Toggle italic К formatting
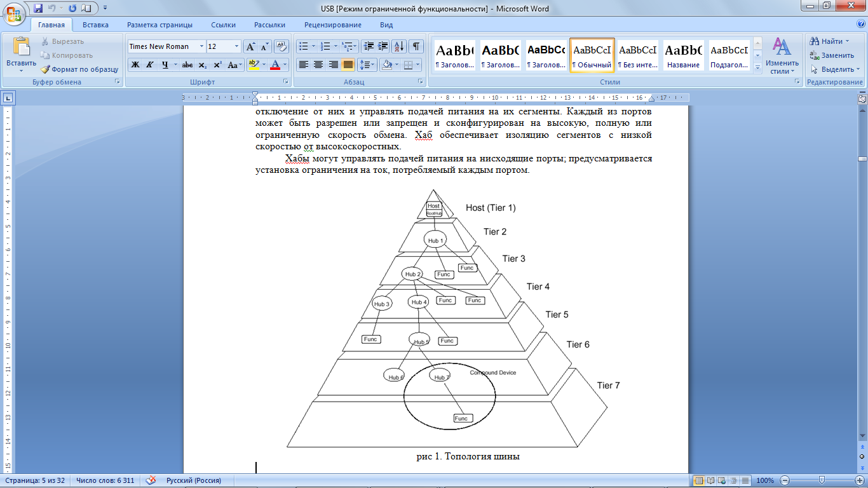The image size is (868, 488). tap(150, 65)
